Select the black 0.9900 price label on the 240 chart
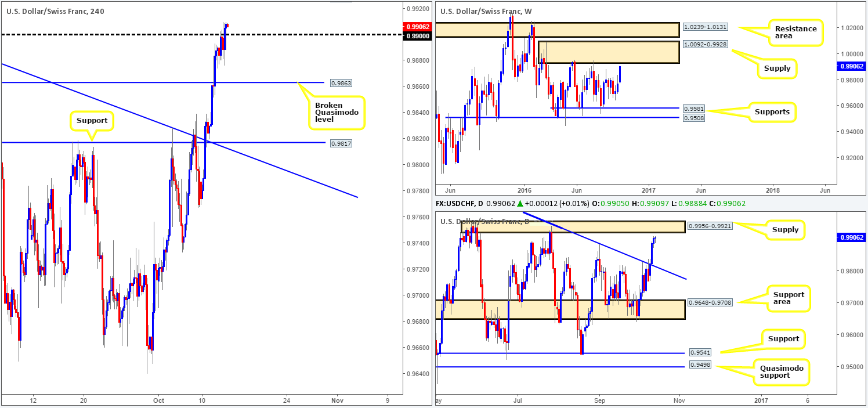Viewport: 868px width, 408px height. [417, 35]
